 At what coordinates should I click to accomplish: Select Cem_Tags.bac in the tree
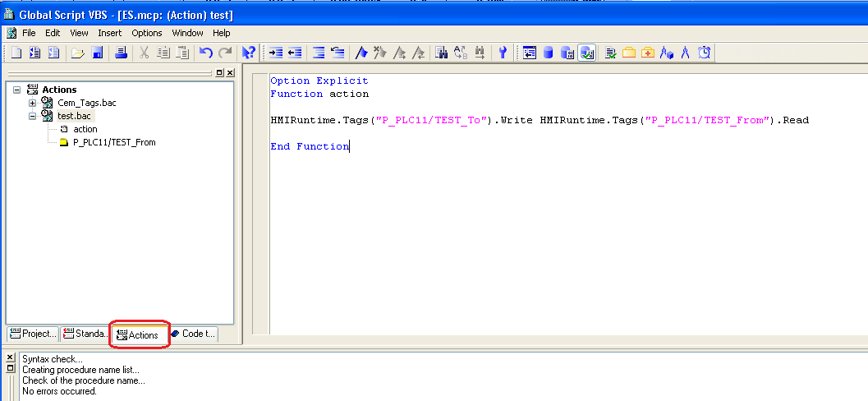tap(87, 103)
